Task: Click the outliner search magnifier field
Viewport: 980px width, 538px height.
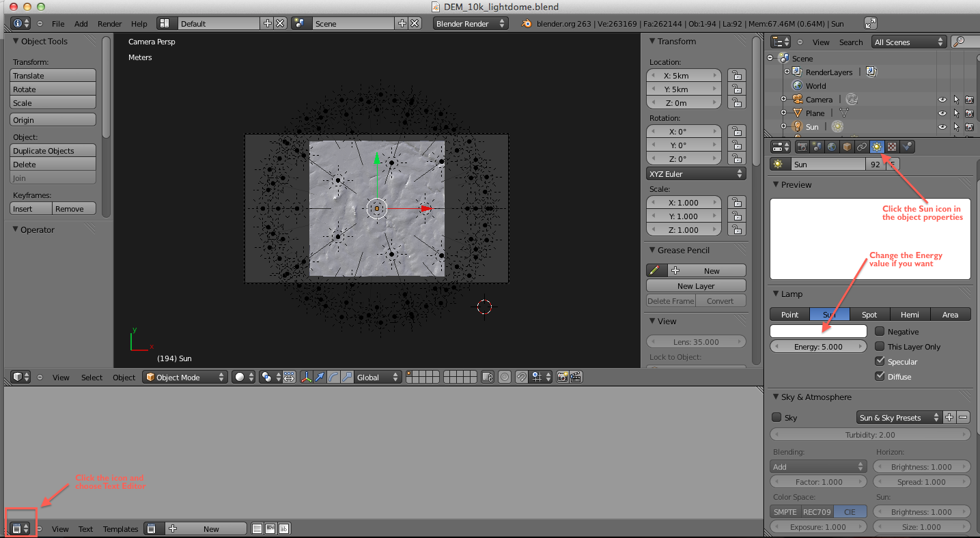Action: [964, 42]
